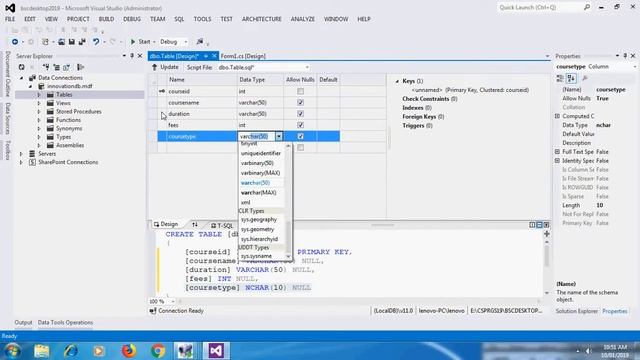
Task: Click the courseid primary key icon
Action: [162, 91]
